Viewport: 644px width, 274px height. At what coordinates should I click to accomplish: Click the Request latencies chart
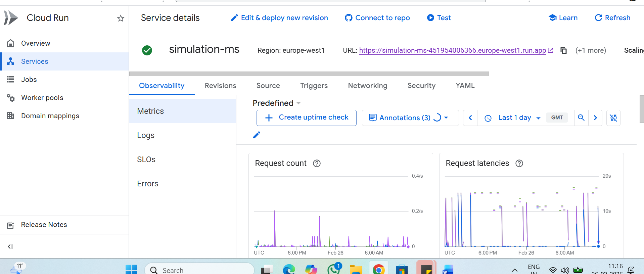[x=522, y=212]
